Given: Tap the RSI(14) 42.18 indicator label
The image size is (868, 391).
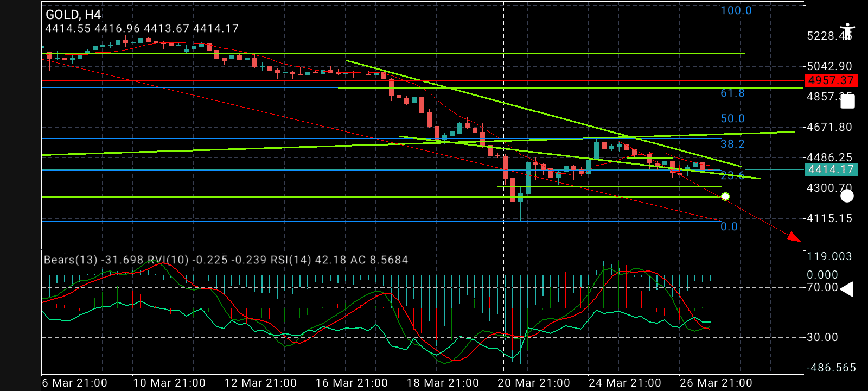Looking at the screenshot, I should [308, 260].
